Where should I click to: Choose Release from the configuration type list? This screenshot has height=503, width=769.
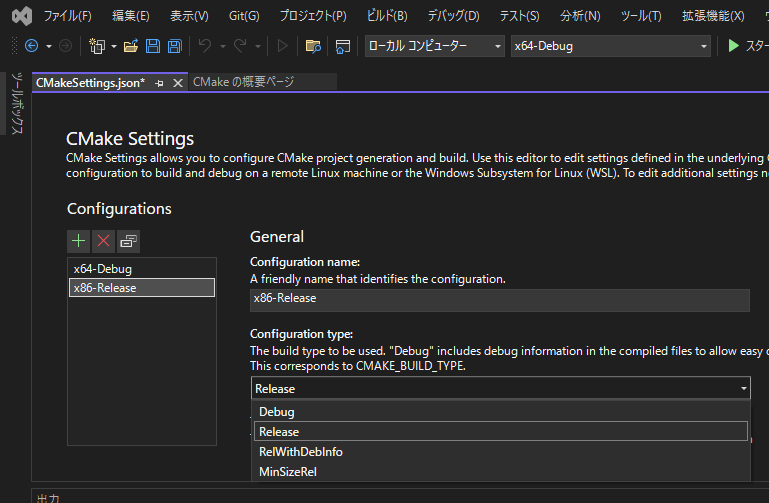coord(501,431)
